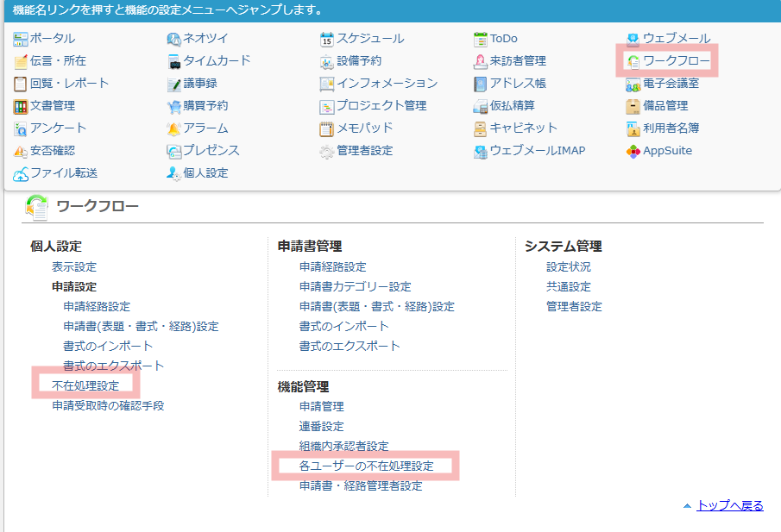Screen dimensions: 781x532
Task: Click the 備品管理 box icon
Action: 633,106
